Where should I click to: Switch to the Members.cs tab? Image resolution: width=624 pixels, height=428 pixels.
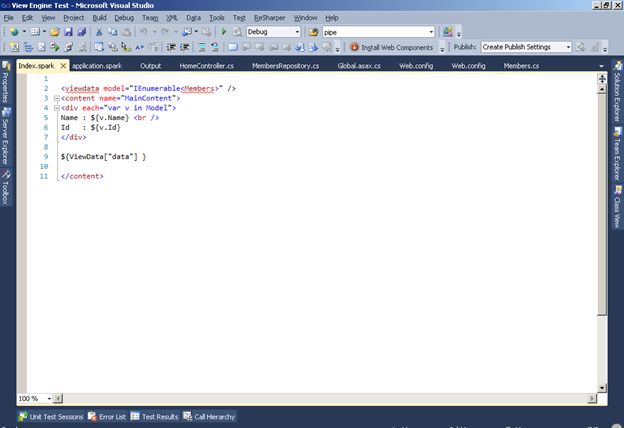521,66
